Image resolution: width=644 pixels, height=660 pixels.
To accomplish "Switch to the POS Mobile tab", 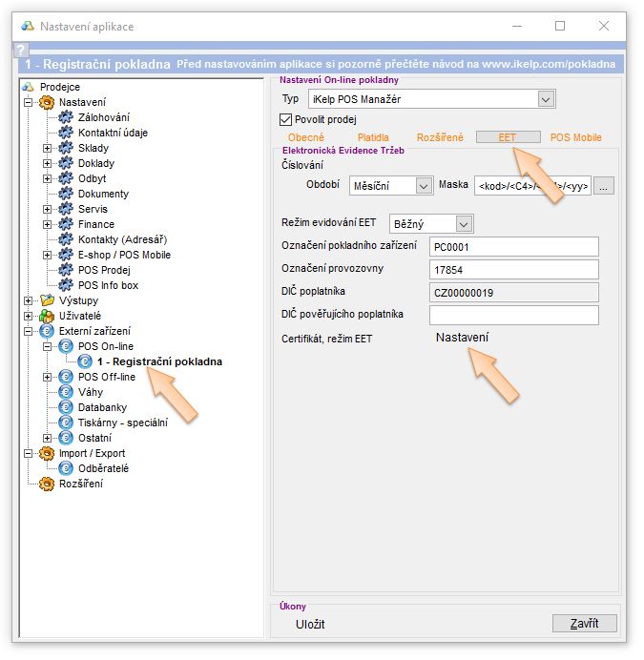I will [x=576, y=137].
